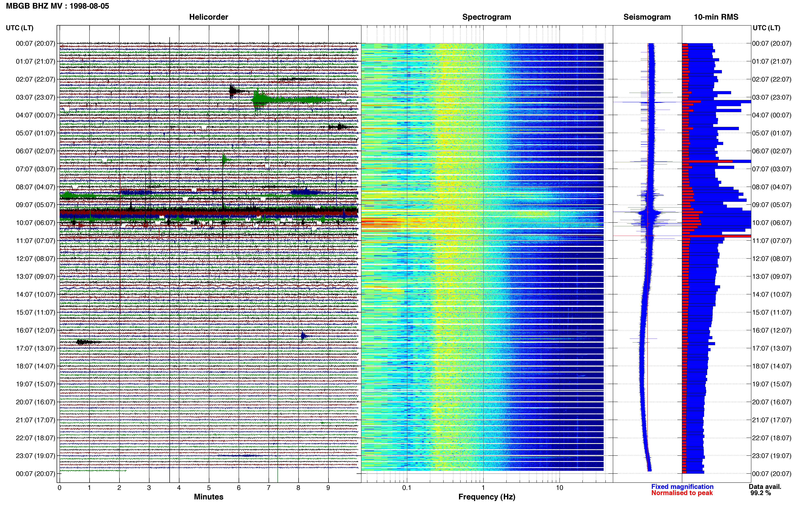The height and width of the screenshot is (508, 812).
Task: Click right time label '07:07 (03:07)'
Action: (x=771, y=169)
